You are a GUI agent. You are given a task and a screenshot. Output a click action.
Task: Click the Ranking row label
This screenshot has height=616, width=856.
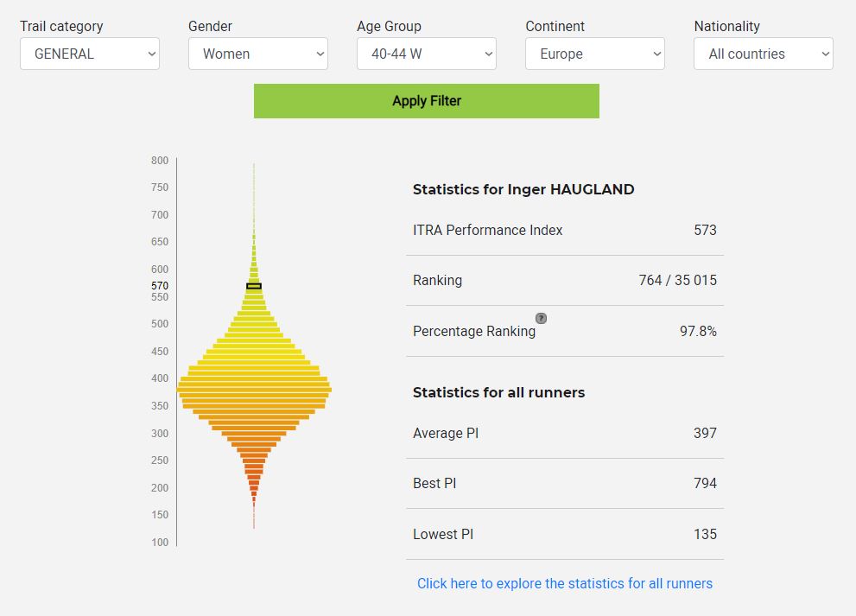click(437, 280)
